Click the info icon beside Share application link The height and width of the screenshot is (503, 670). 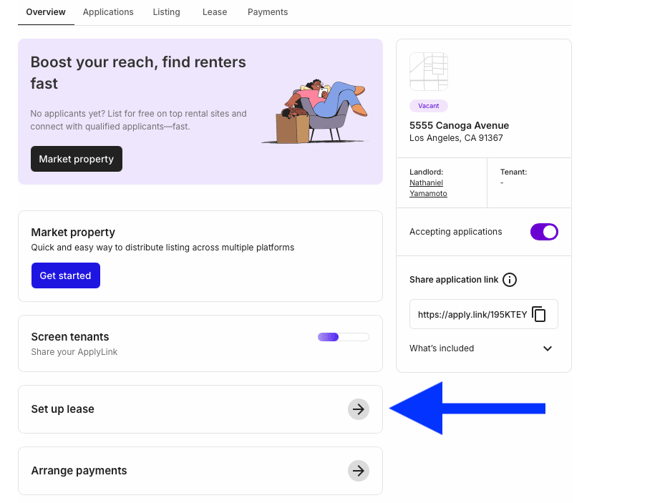509,280
